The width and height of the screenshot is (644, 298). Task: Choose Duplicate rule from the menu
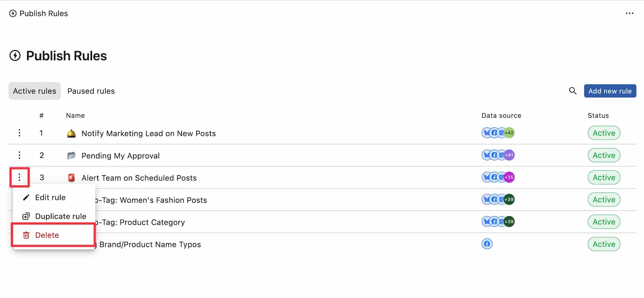[54, 216]
